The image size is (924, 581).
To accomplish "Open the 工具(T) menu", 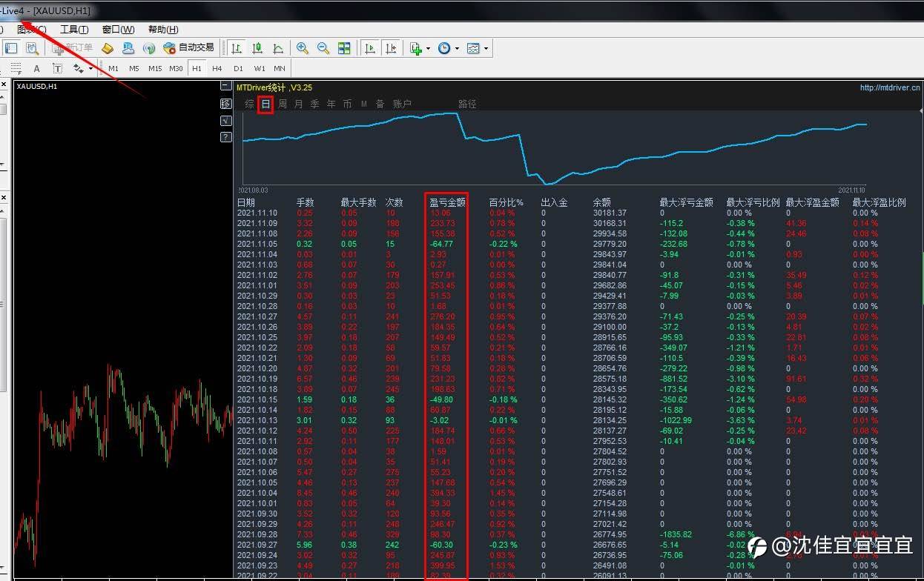I will [74, 30].
